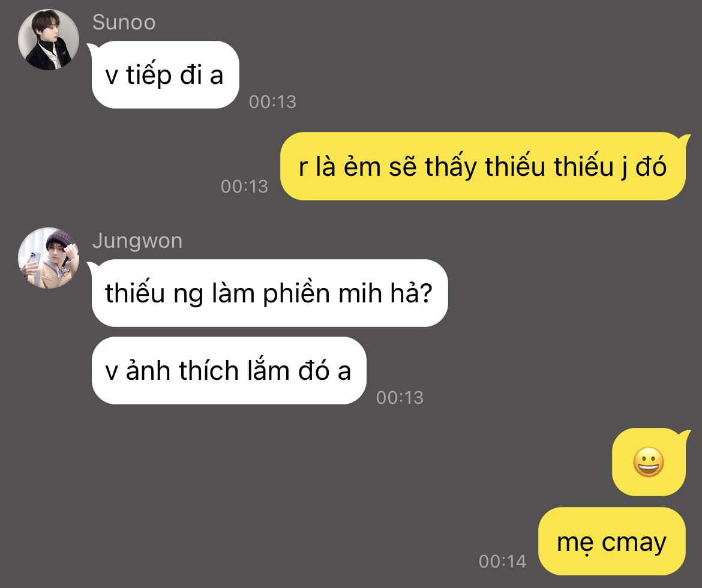Select the yellow 'r là ẻm sẽ thấy' message
The width and height of the screenshot is (702, 588).
483,166
